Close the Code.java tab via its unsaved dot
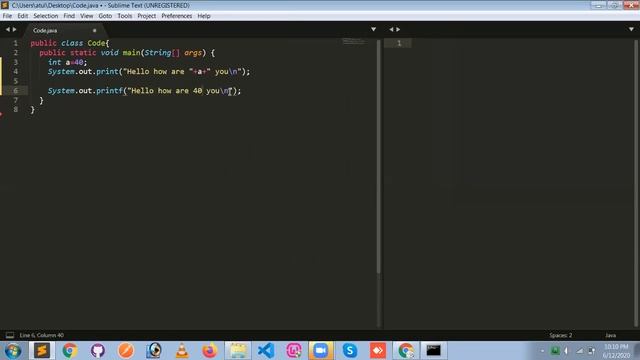The width and height of the screenshot is (640, 360). [x=94, y=31]
